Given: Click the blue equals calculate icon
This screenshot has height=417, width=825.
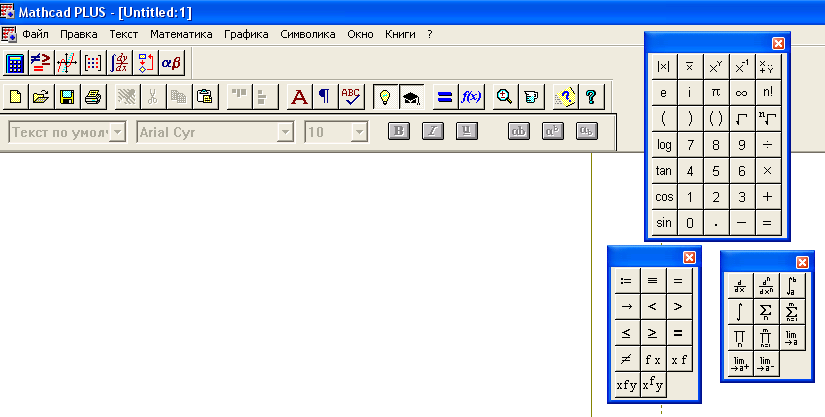Looking at the screenshot, I should (445, 97).
